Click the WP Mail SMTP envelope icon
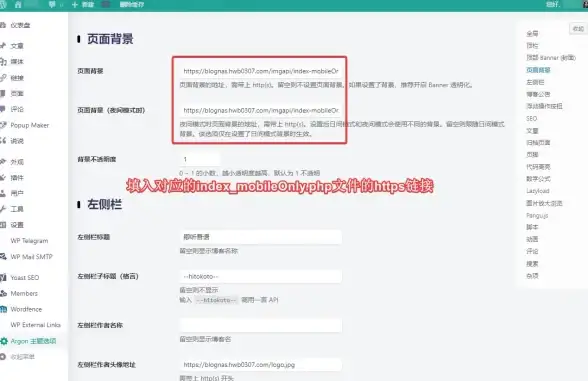 (4, 256)
